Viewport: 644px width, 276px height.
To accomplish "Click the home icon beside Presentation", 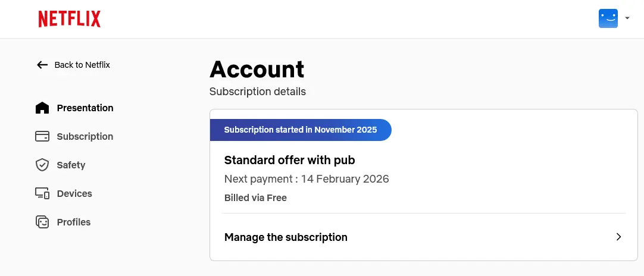I will click(x=42, y=108).
